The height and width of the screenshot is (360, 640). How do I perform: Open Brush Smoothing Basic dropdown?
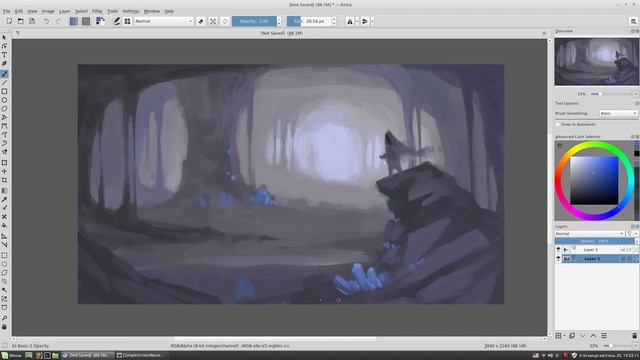pyautogui.click(x=618, y=113)
